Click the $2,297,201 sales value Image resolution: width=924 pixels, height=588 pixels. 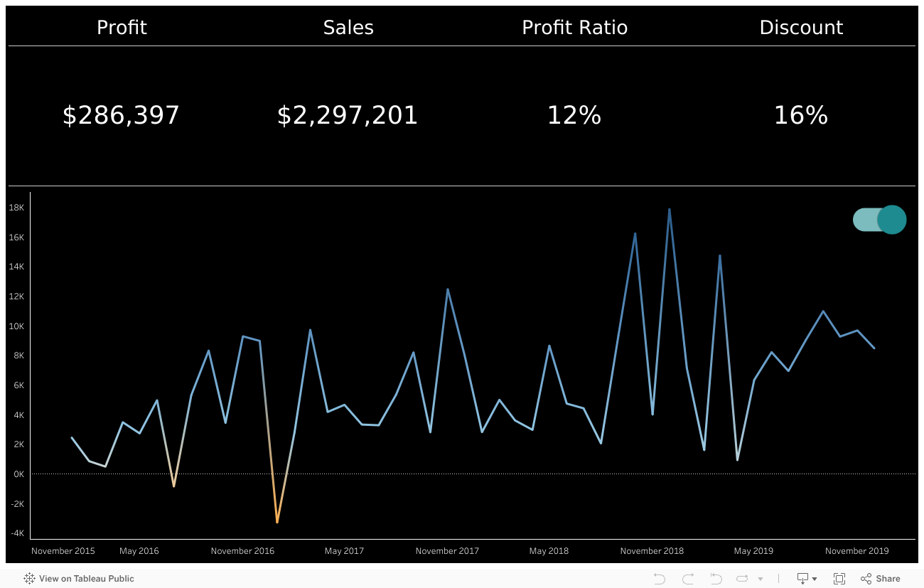coord(348,115)
